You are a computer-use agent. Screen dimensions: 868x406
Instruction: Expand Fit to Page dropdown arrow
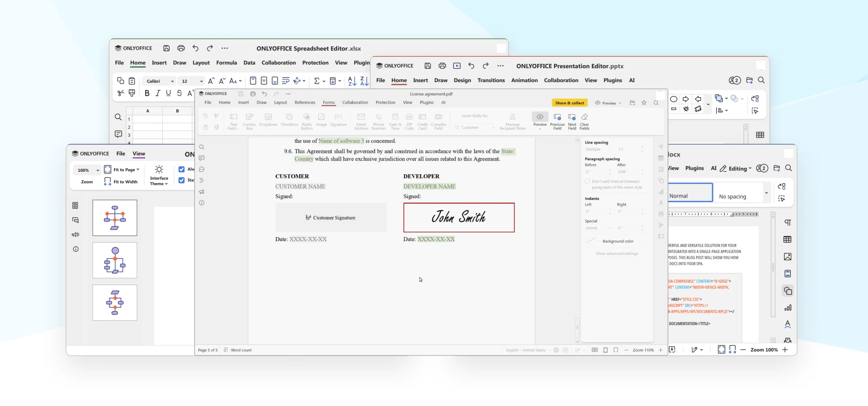(138, 169)
